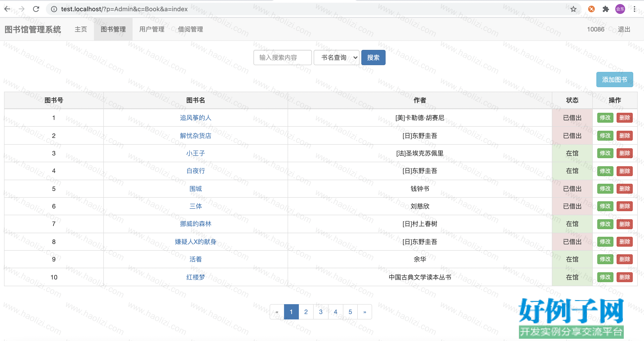Click 修改 for 挪威的森林
This screenshot has height=341, width=644.
605,224
